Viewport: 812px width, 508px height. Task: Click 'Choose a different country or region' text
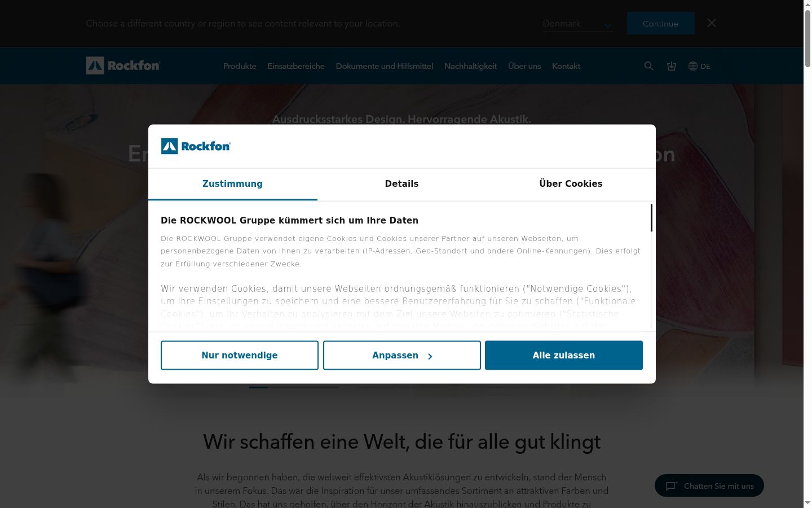(x=243, y=23)
